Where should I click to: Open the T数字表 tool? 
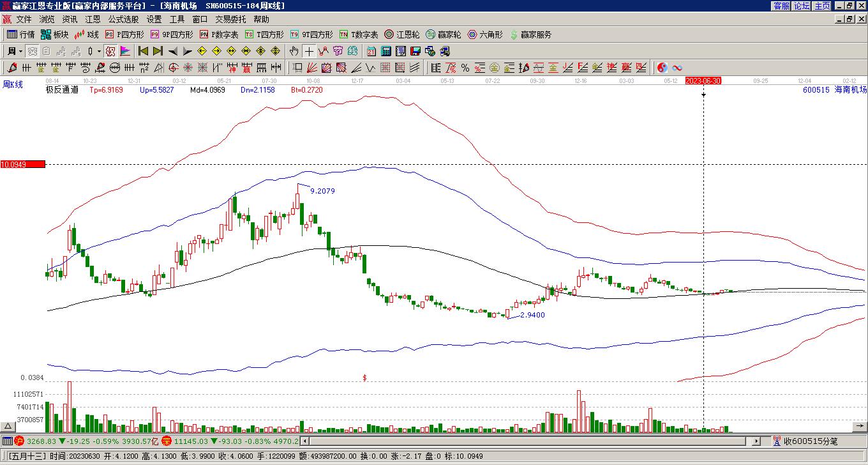tap(359, 34)
